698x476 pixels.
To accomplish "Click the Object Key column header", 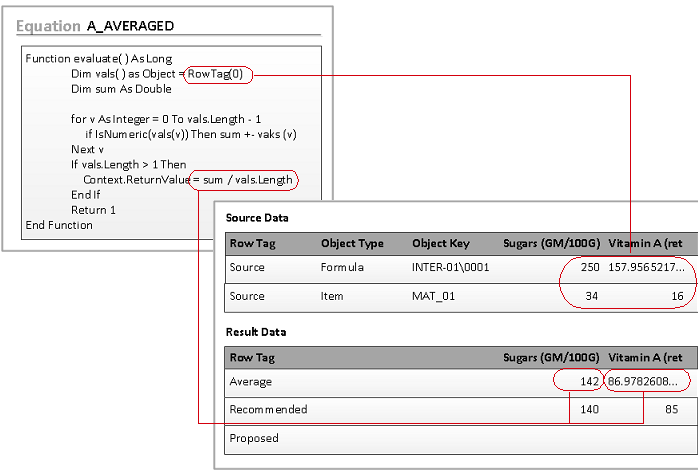I will coord(439,243).
